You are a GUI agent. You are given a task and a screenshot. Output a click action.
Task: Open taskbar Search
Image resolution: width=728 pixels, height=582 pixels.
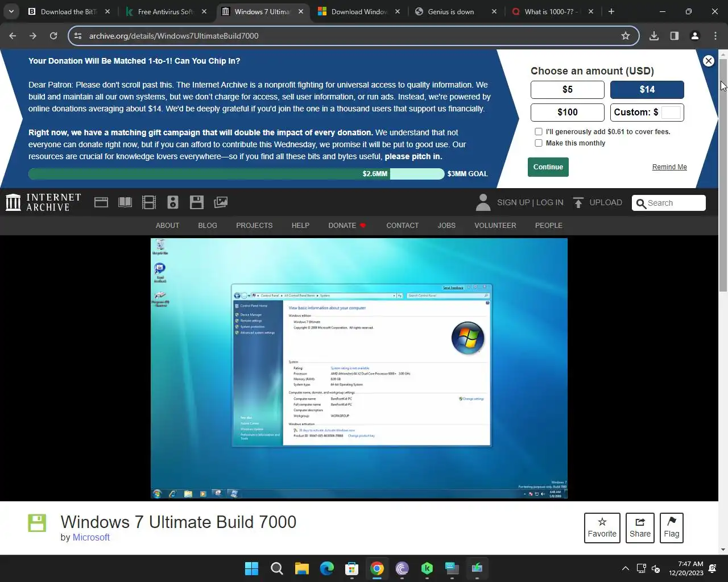point(277,568)
